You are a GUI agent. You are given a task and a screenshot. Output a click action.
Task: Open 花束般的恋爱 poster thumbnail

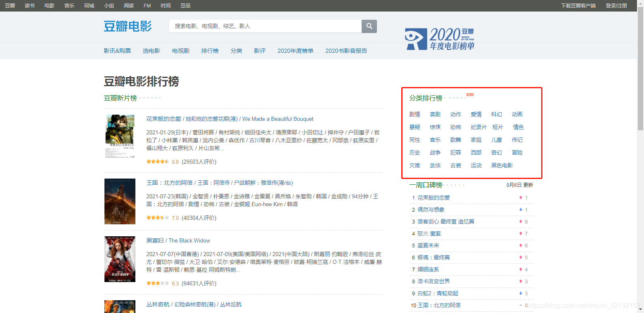[x=120, y=136]
